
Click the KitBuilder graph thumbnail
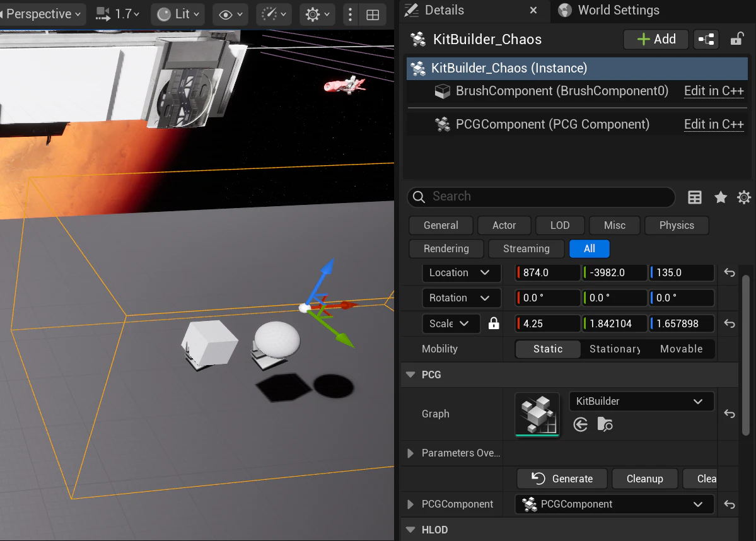[537, 414]
